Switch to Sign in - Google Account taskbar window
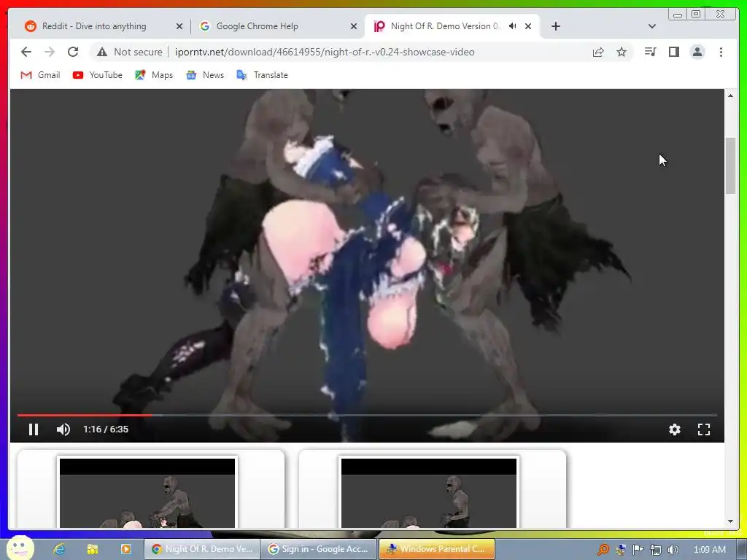The height and width of the screenshot is (560, 747). coord(320,549)
